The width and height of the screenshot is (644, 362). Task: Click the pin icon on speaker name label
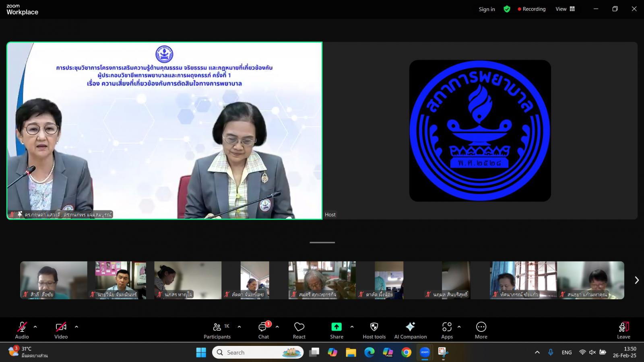pyautogui.click(x=19, y=214)
